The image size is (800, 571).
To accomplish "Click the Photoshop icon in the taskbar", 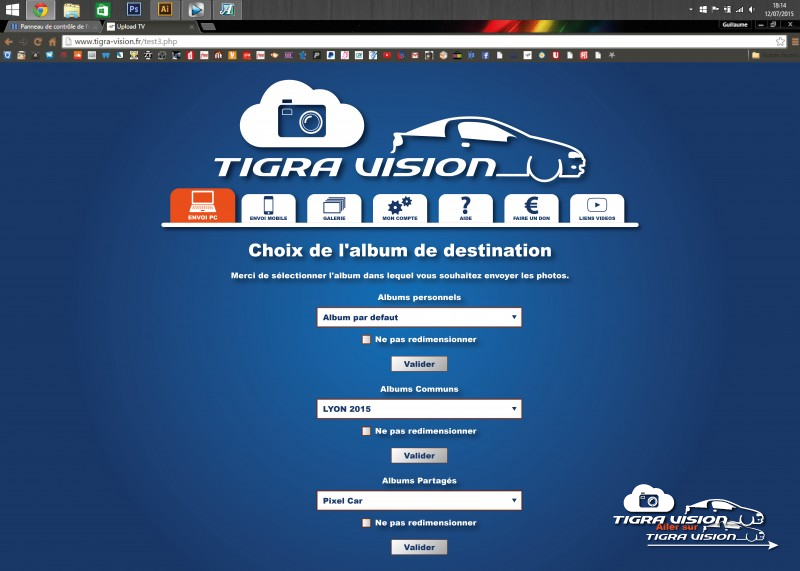I will click(133, 9).
